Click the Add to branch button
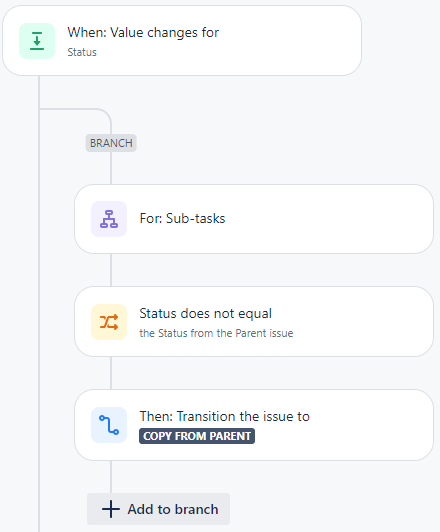440x532 pixels. 158,509
